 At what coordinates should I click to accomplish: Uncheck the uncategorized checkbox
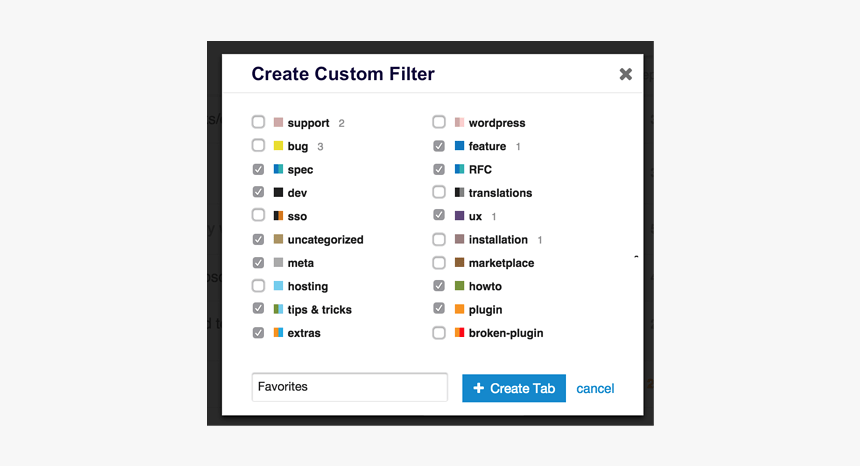[258, 239]
